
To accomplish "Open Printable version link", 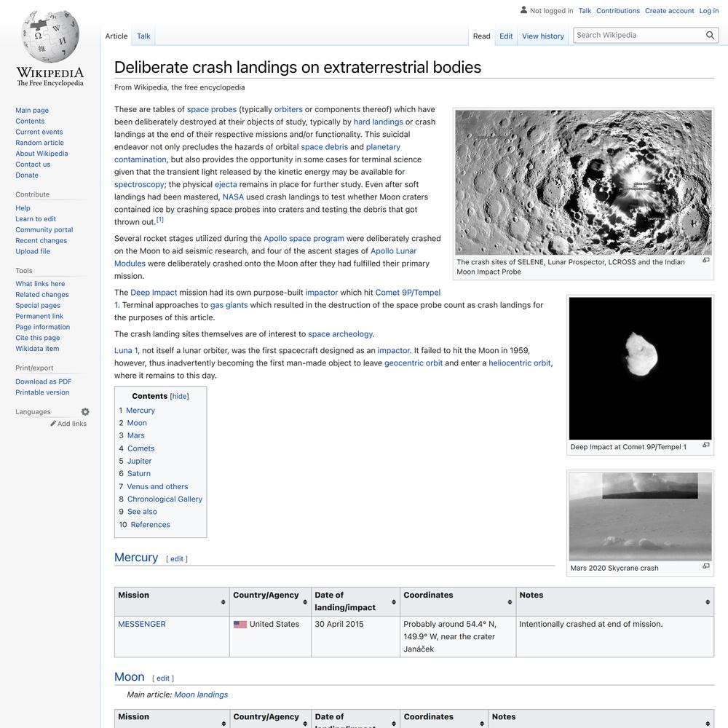I will click(42, 393).
